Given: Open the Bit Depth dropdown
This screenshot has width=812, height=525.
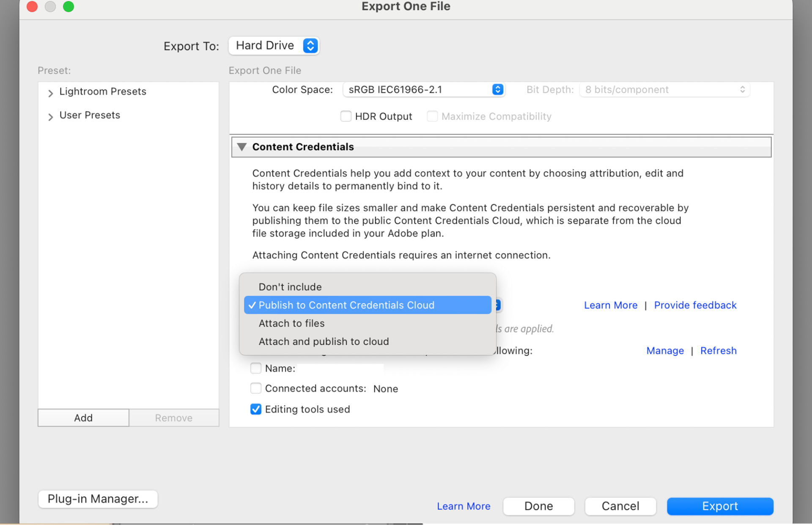Looking at the screenshot, I should click(664, 90).
